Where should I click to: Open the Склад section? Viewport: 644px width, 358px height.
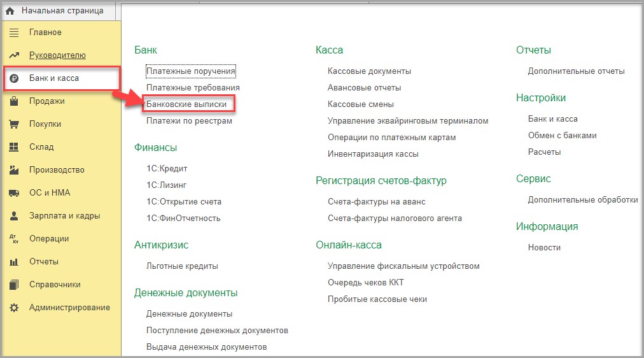[x=41, y=147]
